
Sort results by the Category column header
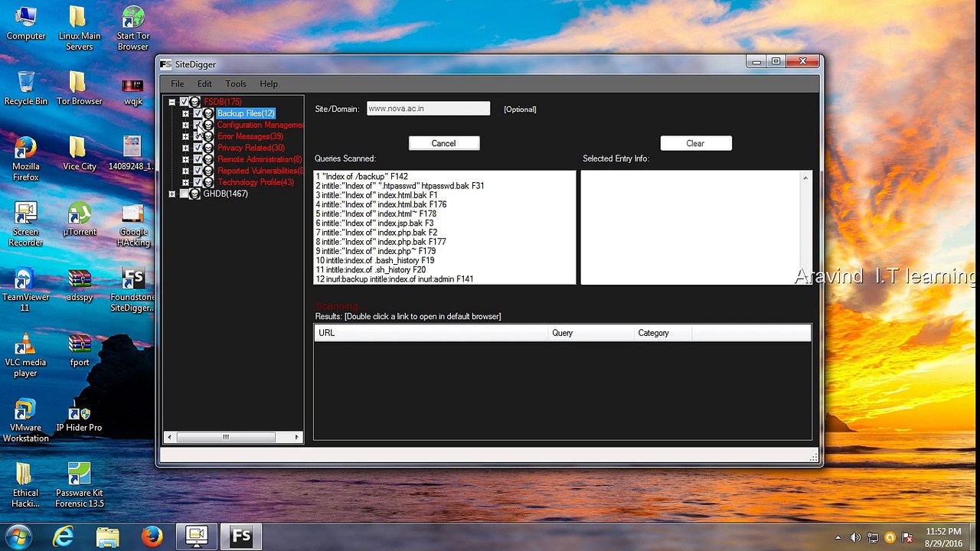(x=662, y=333)
